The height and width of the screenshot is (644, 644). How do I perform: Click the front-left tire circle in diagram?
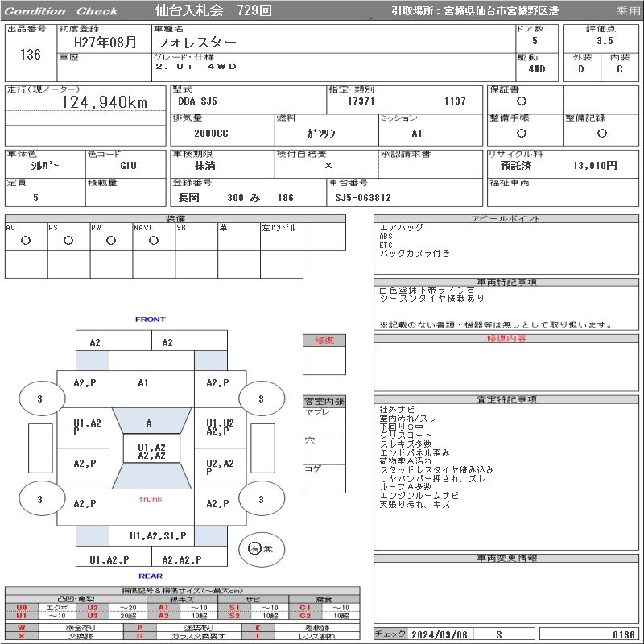click(x=39, y=398)
